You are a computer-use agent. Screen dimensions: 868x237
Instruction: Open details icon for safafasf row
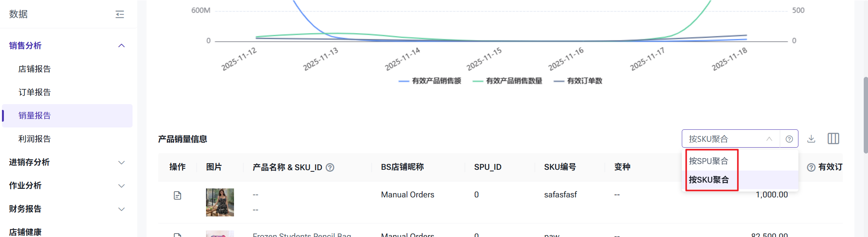[x=178, y=195]
